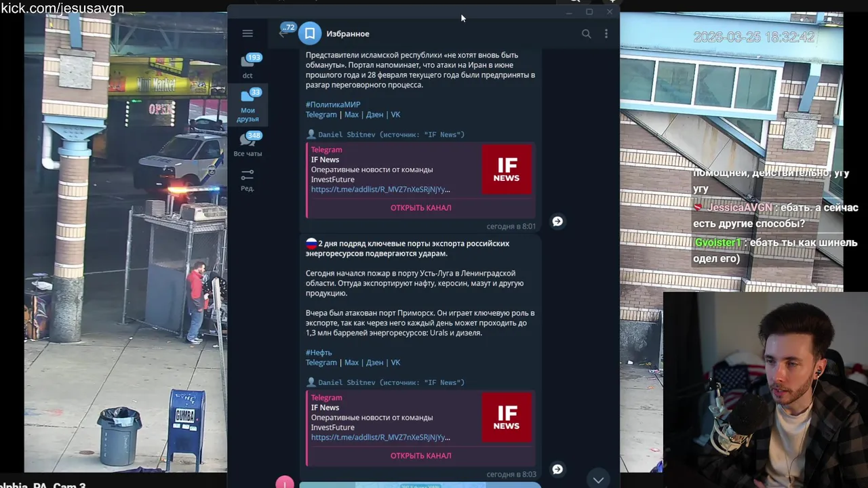
Task: Click the Избранное bookmark avatar icon
Action: (310, 33)
